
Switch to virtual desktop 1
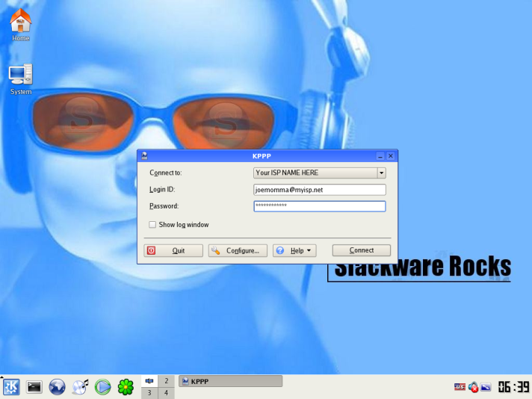(x=149, y=380)
